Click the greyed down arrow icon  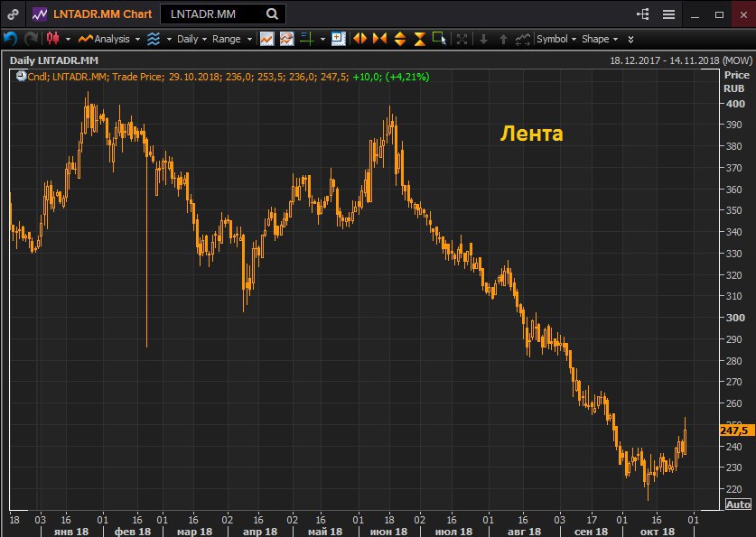[483, 39]
